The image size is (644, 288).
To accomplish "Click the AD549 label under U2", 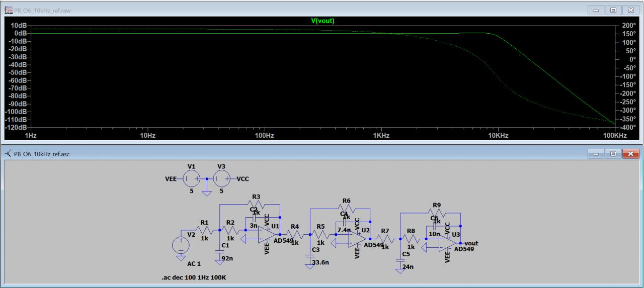I will [x=373, y=245].
